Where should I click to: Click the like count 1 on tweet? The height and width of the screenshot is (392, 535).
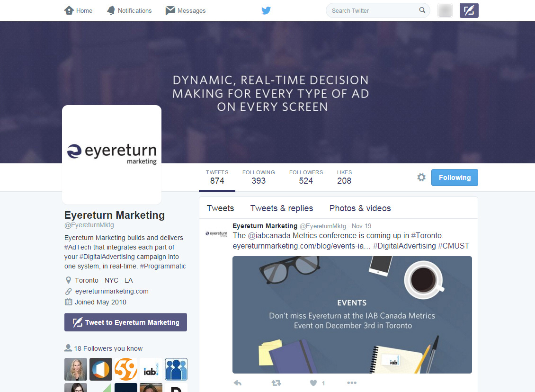[323, 383]
